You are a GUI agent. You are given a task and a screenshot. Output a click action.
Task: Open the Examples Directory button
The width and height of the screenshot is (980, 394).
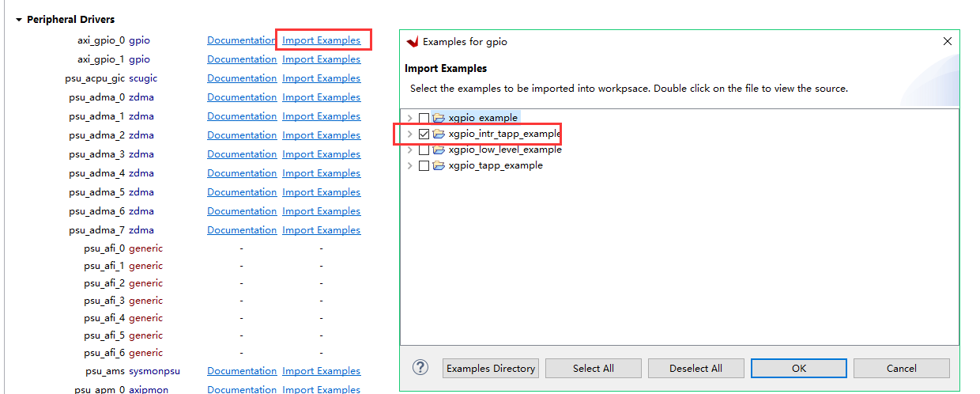pos(491,368)
